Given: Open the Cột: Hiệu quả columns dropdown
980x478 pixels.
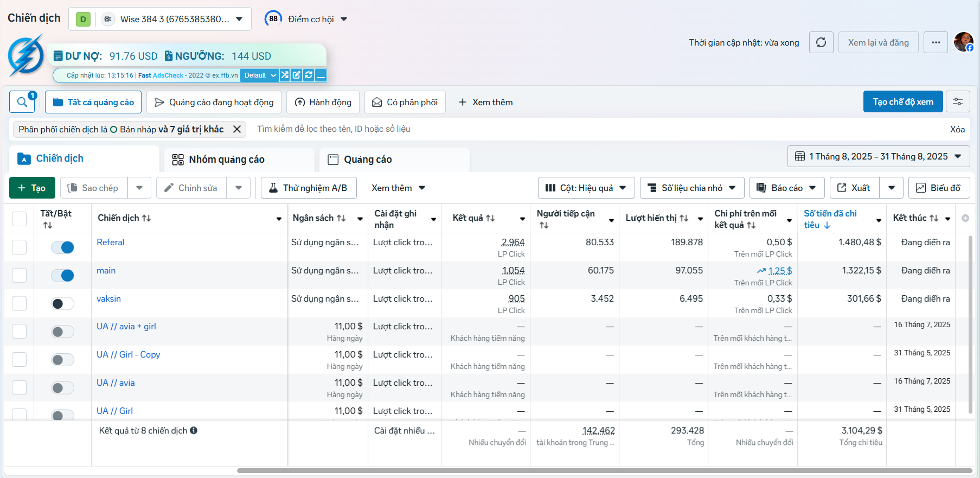Looking at the screenshot, I should coord(586,188).
